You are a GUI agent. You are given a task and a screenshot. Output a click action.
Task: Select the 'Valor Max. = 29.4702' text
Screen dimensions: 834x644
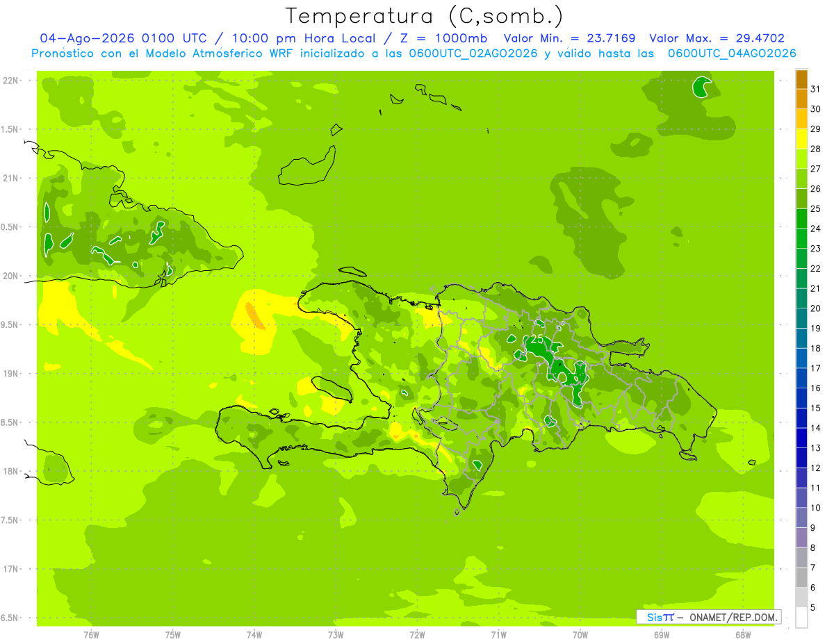[717, 38]
